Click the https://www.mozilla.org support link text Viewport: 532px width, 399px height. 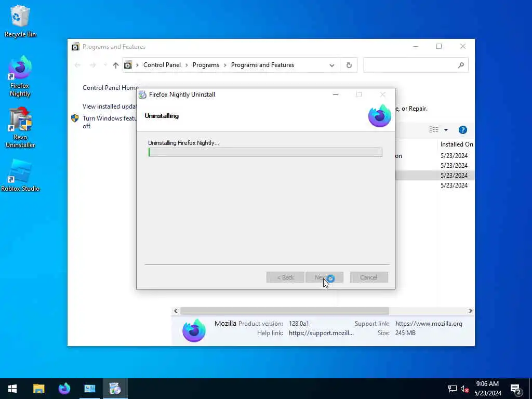tap(429, 324)
